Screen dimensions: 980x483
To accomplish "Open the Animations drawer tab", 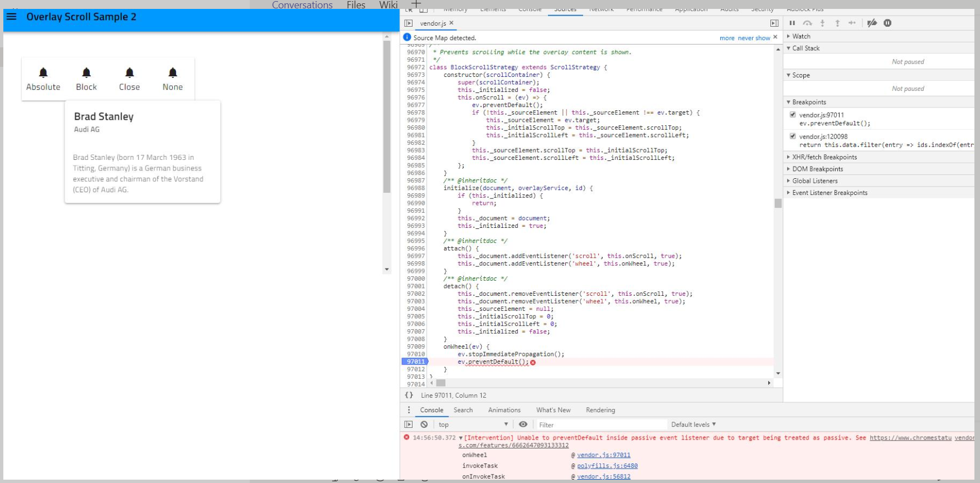I will [504, 410].
